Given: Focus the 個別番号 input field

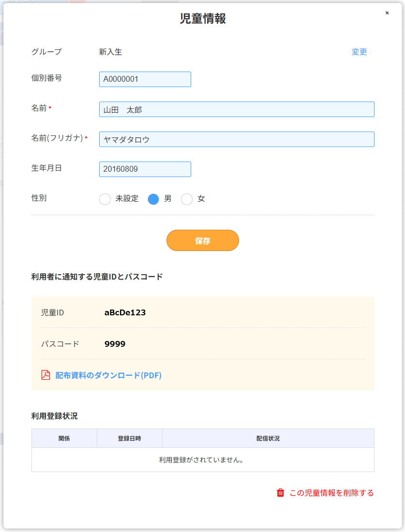Looking at the screenshot, I should click(145, 79).
